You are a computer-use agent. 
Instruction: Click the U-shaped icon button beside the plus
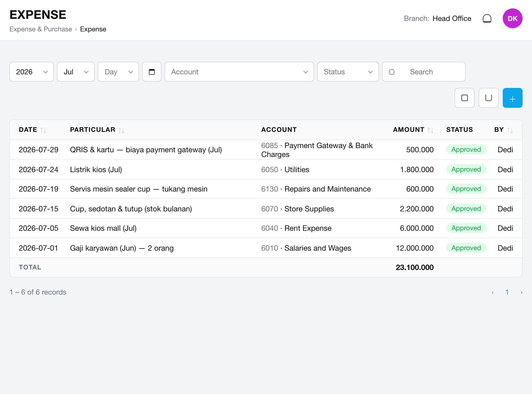(x=488, y=98)
